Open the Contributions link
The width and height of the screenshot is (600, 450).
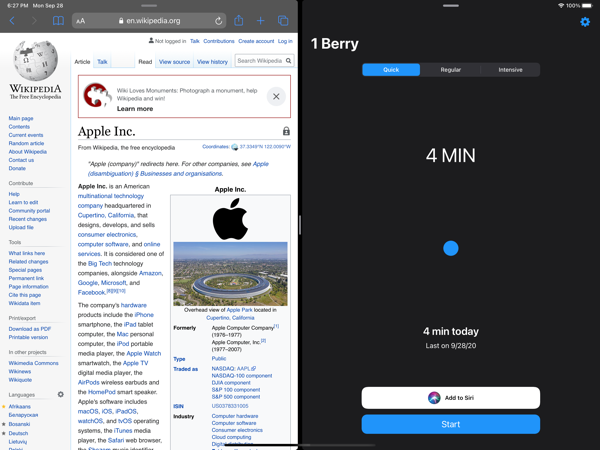click(219, 41)
